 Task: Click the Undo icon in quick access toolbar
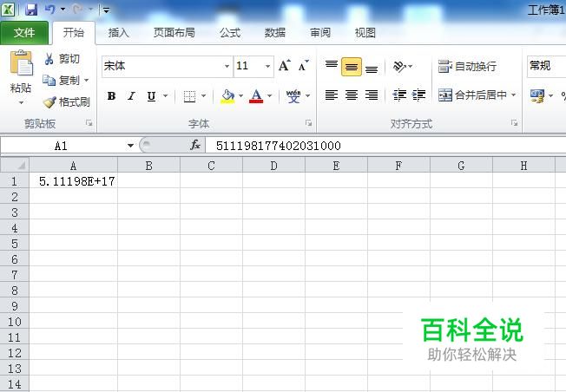49,10
